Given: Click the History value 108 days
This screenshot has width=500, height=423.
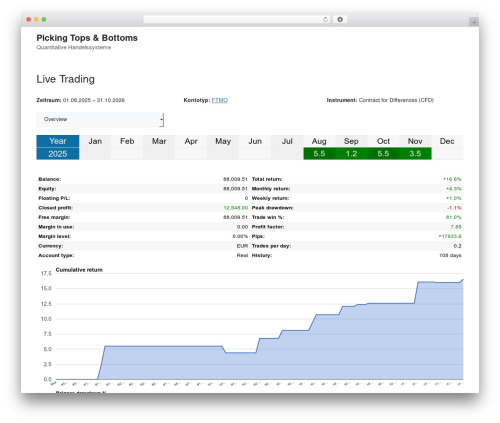Looking at the screenshot, I should 450,255.
